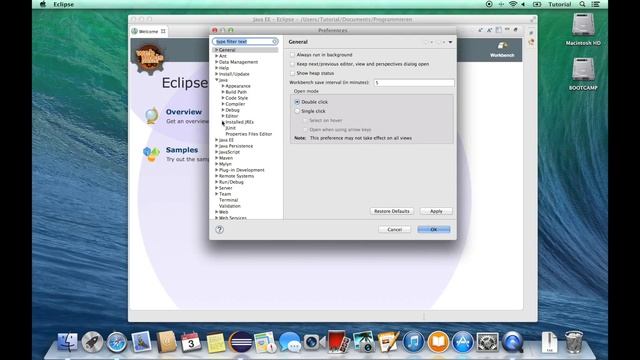The image size is (640, 360).
Task: Open Messages speech bubble in dock
Action: click(x=290, y=342)
